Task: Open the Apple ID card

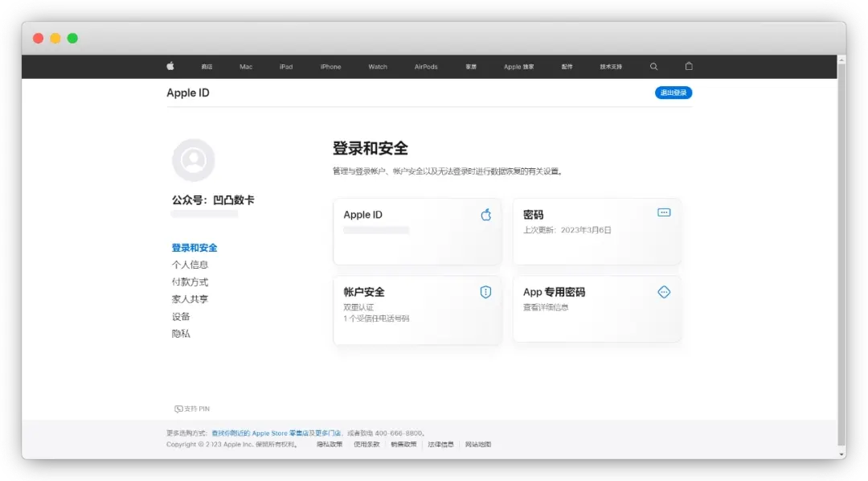Action: coord(417,232)
